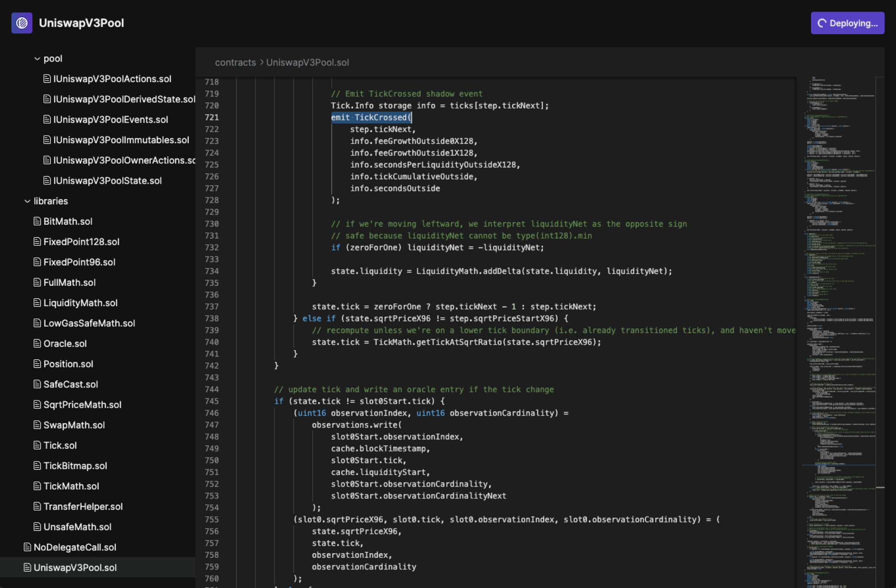Screen dimensions: 896x588
Task: Click the breadcrumb chevron after contracts
Action: [x=261, y=62]
